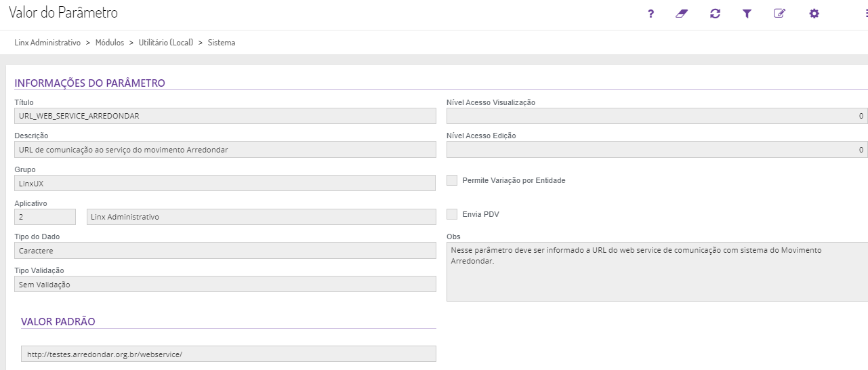Viewport: 868px width, 370px height.
Task: Toggle the Envia PDV checkbox
Action: [x=452, y=214]
